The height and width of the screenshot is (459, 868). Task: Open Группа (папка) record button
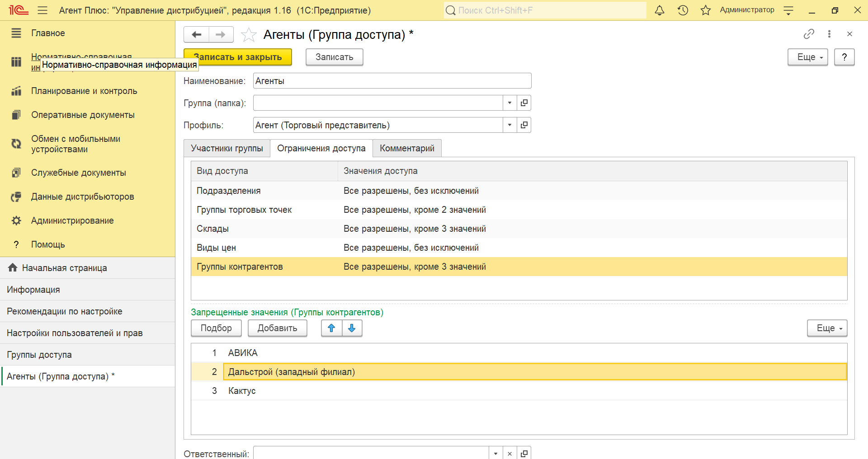(524, 103)
